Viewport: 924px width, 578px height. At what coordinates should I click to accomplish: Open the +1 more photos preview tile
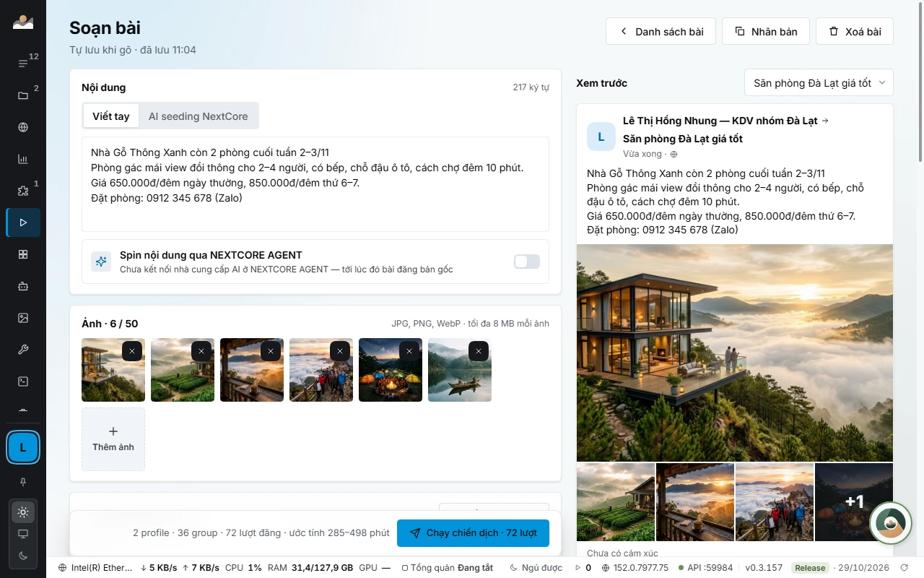tap(854, 502)
